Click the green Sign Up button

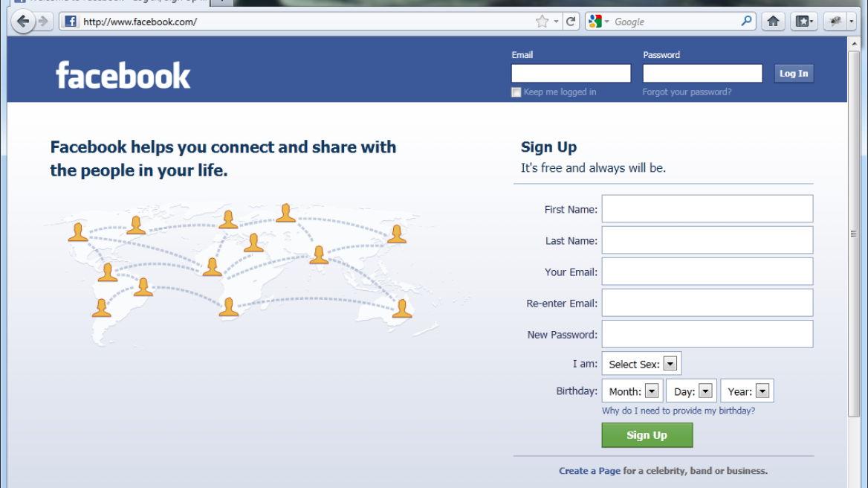(647, 435)
